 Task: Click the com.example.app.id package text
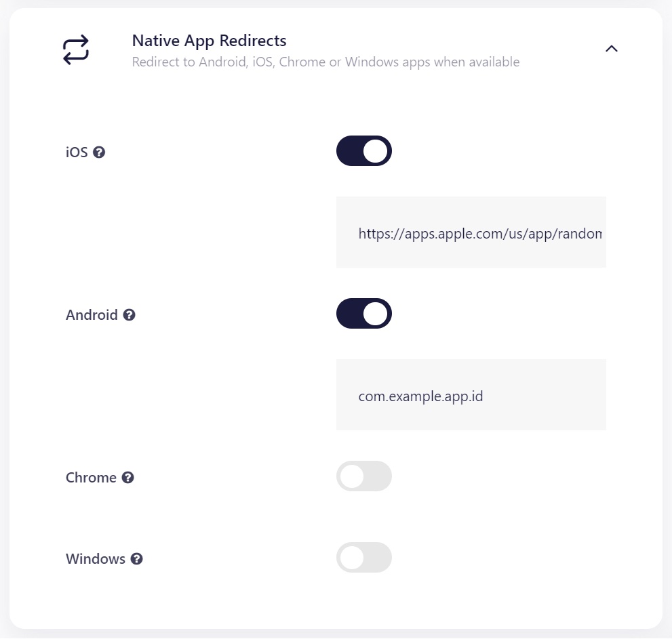(x=420, y=396)
